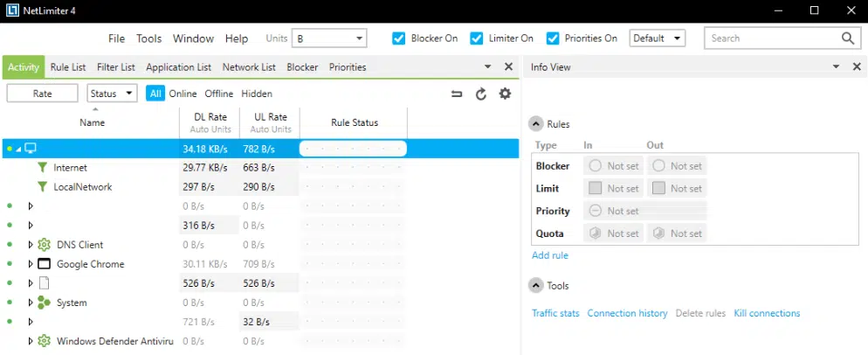
Task: Expand the DNS Client row
Action: click(x=31, y=245)
